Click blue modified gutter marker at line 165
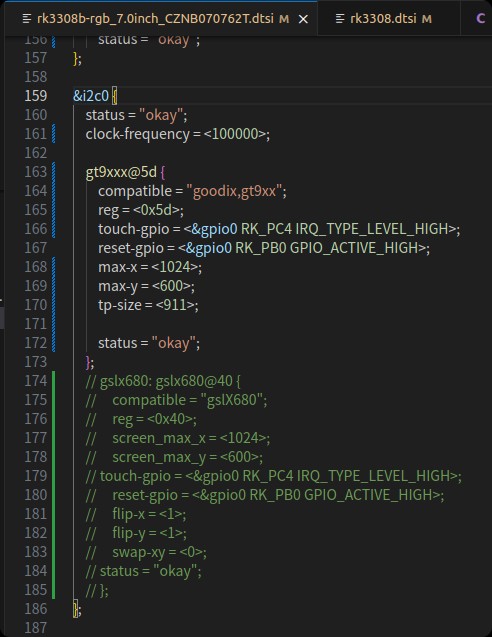The width and height of the screenshot is (492, 637). click(54, 210)
